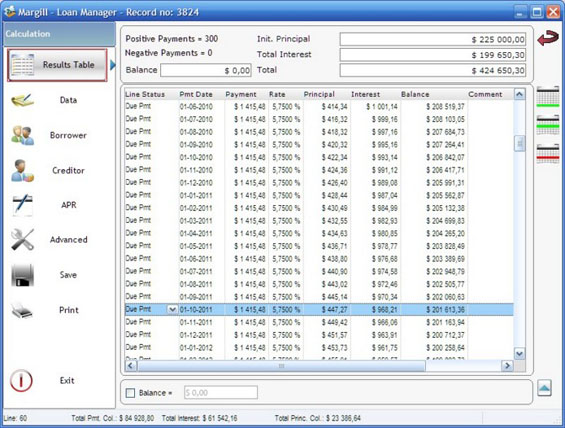
Task: Click the Line: 60 status bar entry
Action: 15,418
